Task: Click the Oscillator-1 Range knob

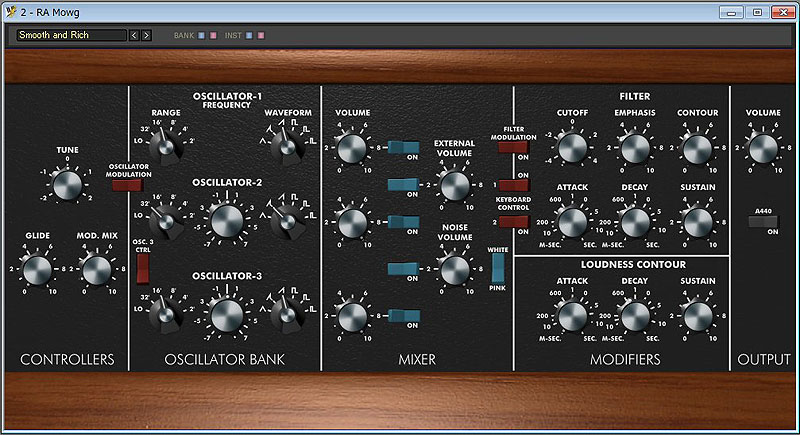Action: pos(165,147)
